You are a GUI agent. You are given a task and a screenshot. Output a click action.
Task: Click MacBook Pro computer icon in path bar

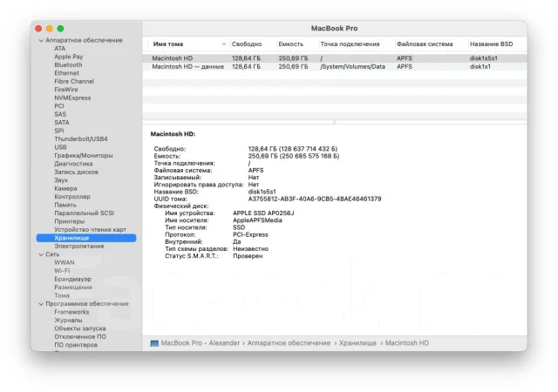pyautogui.click(x=154, y=343)
